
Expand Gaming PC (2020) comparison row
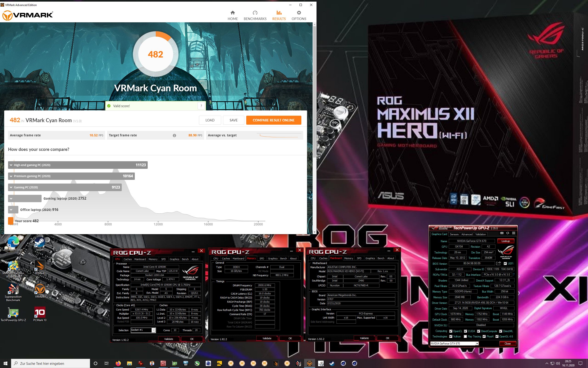click(x=11, y=187)
